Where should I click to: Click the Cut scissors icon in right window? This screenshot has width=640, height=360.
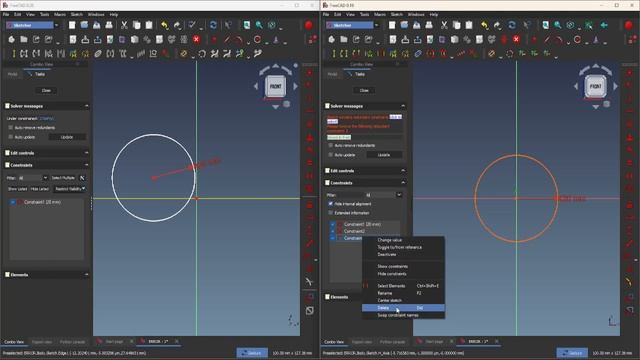tap(444, 25)
